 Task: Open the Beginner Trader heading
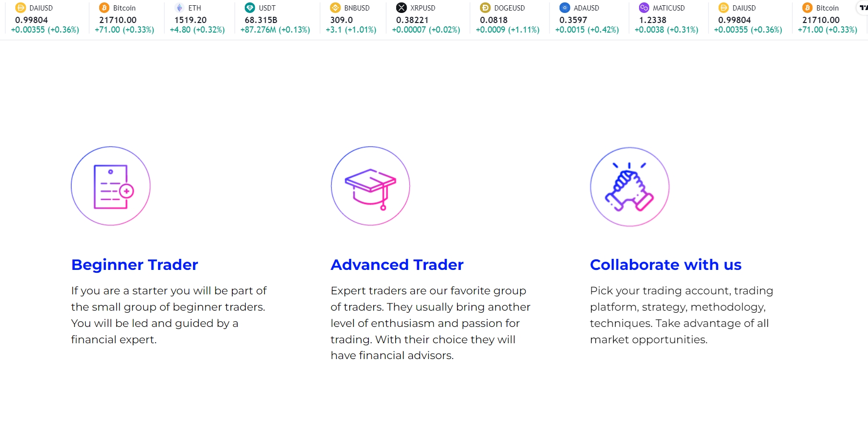(x=135, y=265)
